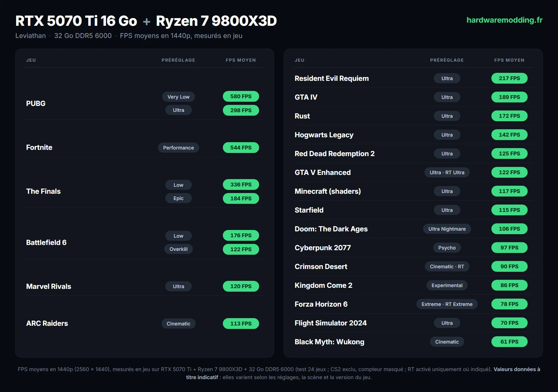Click Extreme · RT Extreme preset pill
The image size is (558, 392).
tap(447, 304)
